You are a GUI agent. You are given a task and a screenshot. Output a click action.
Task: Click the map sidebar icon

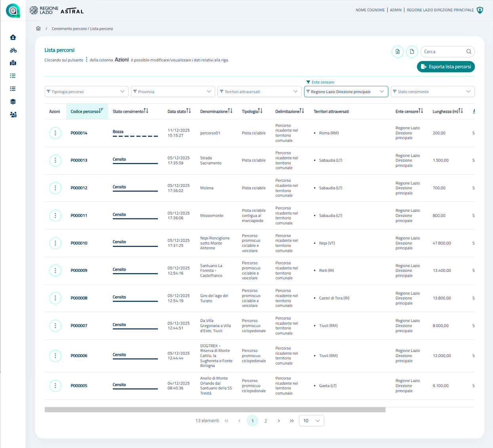click(x=13, y=63)
